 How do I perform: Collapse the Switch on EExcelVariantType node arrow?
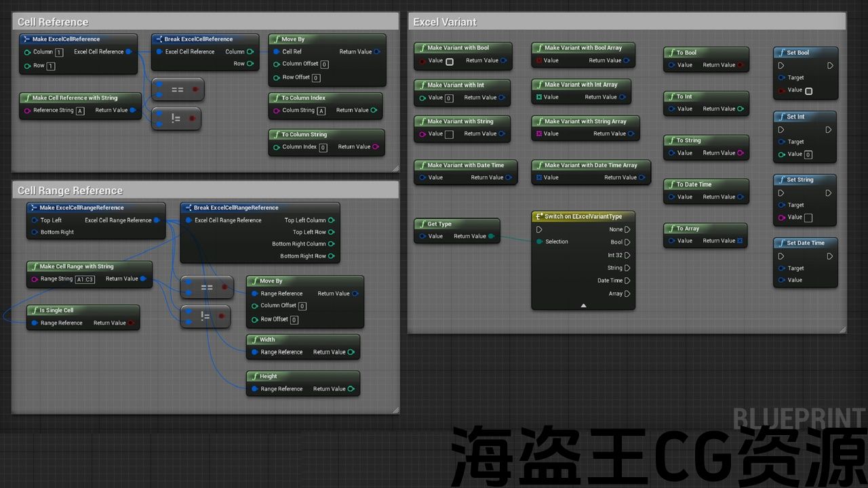point(583,306)
